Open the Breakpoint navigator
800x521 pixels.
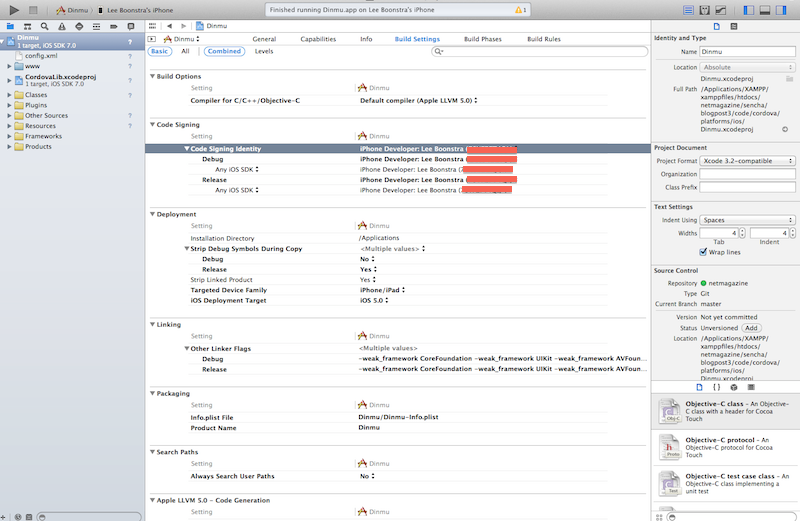click(x=114, y=26)
